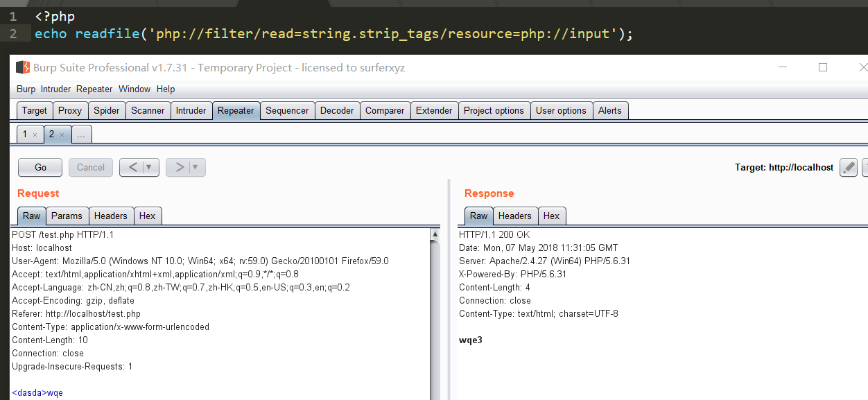868x400 pixels.
Task: Click the request body text <dasda>wqe
Action: click(x=37, y=393)
